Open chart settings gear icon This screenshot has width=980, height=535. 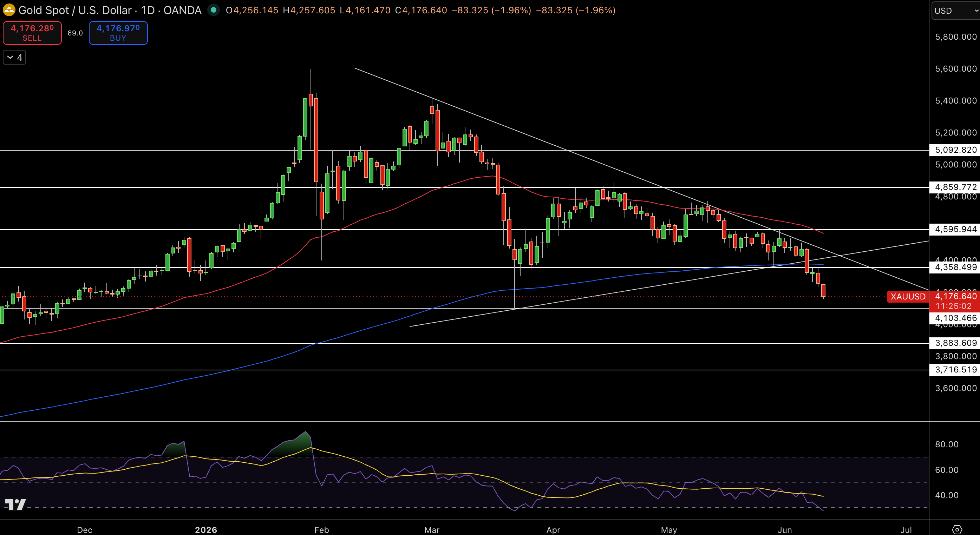point(957,529)
